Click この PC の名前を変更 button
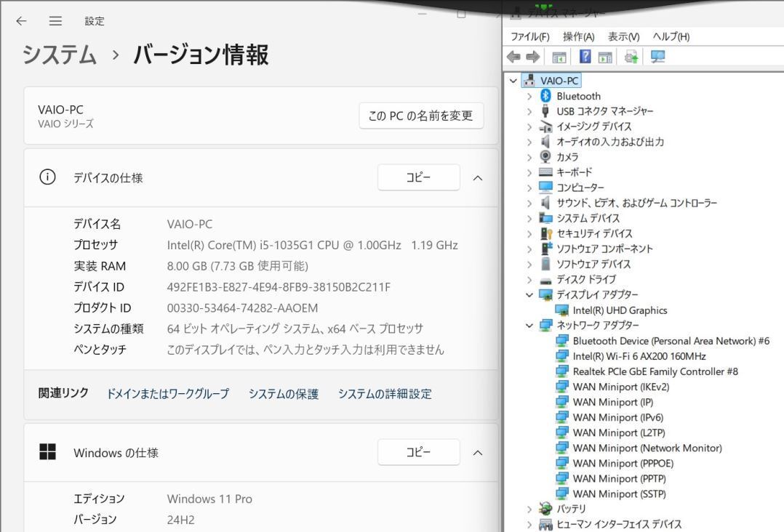784x532 pixels. tap(421, 116)
